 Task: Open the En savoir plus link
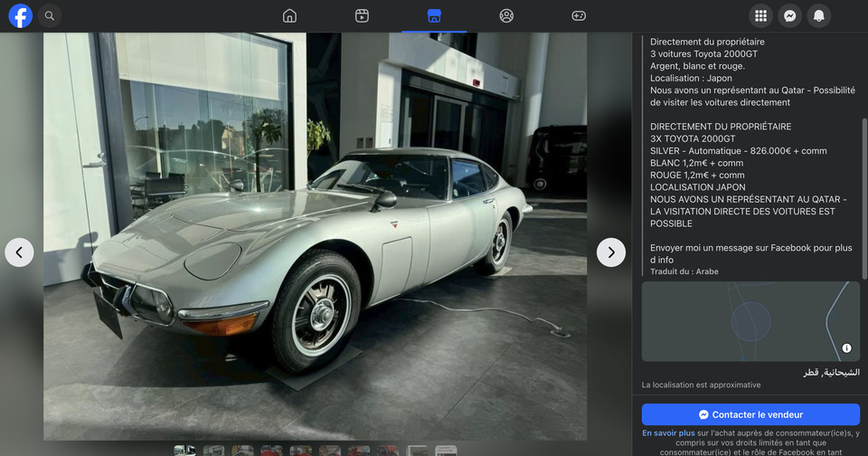click(x=668, y=433)
